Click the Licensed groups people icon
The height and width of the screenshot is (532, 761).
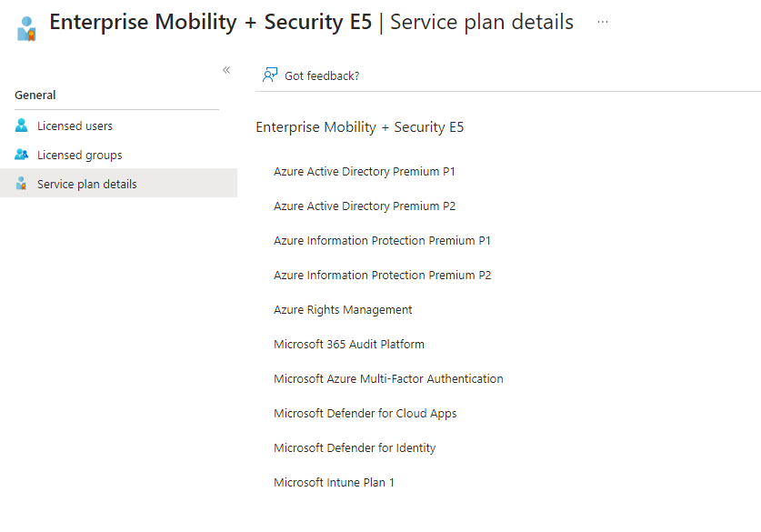[x=22, y=155]
